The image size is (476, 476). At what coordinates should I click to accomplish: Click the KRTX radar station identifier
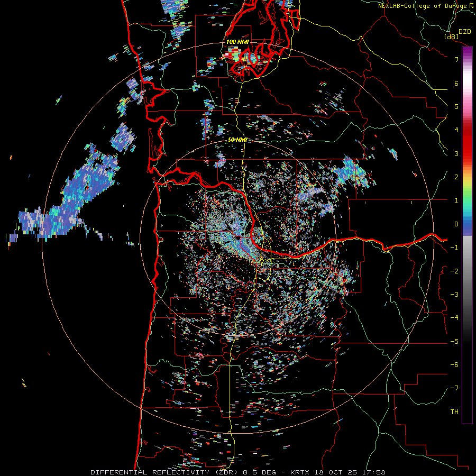(300, 472)
